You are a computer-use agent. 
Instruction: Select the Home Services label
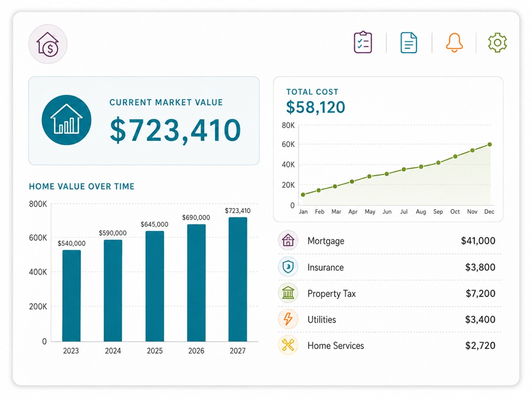click(x=336, y=346)
